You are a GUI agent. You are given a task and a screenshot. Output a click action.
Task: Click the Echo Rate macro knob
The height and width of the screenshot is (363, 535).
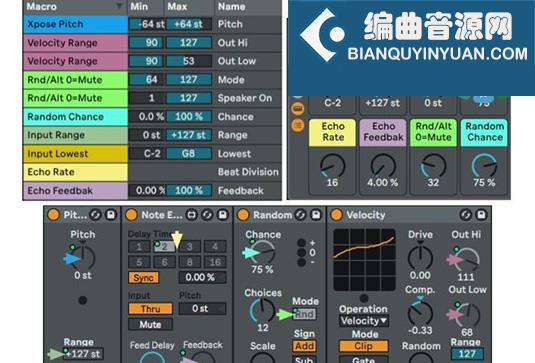point(332,166)
